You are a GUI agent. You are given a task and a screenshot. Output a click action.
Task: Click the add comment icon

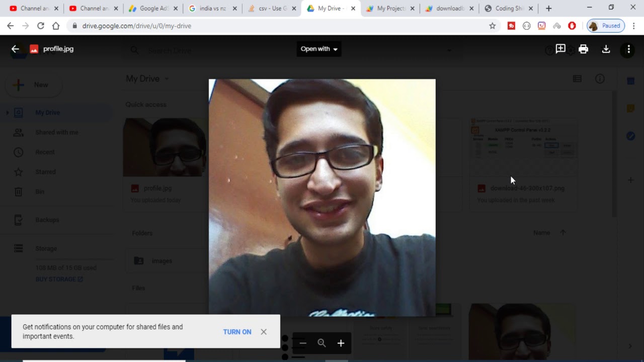pos(560,49)
